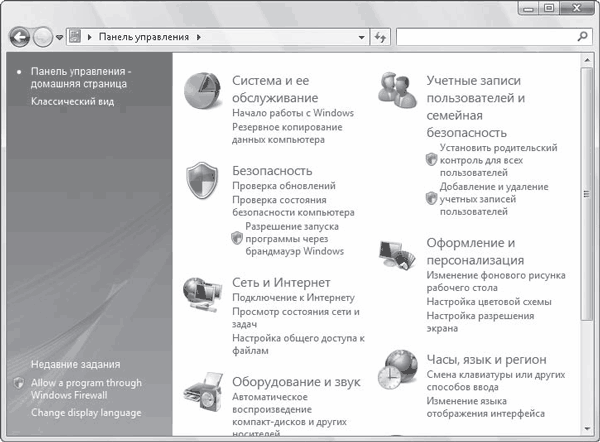600x442 pixels.
Task: Click inside the search input field
Action: coord(486,37)
